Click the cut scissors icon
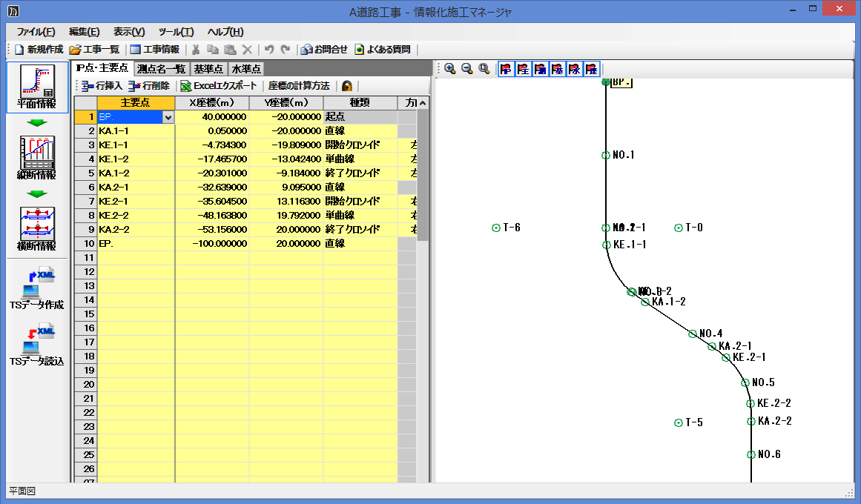Screen dimensions: 861x504 [x=195, y=50]
